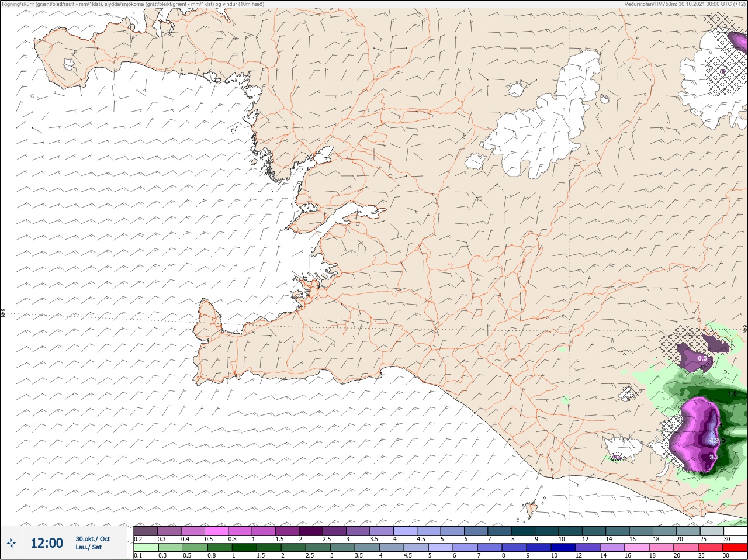Click the compass star logo beside 12:00
Screen dimensions: 748x560
12,543
